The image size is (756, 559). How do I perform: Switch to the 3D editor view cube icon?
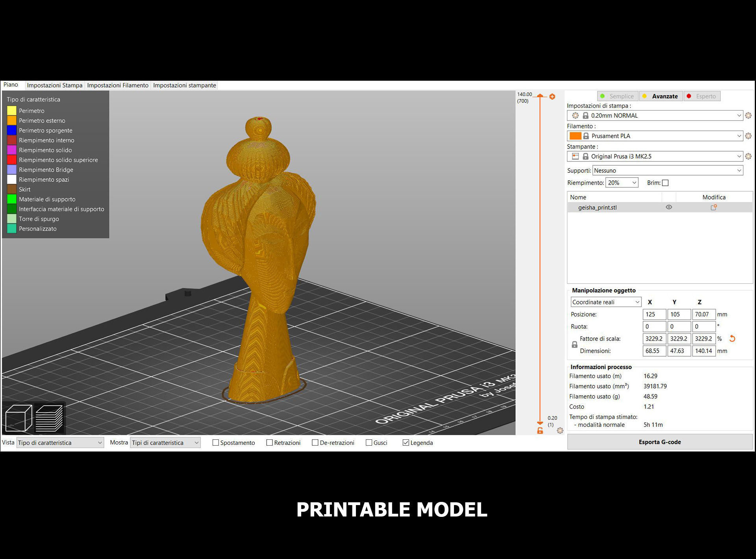click(x=19, y=418)
